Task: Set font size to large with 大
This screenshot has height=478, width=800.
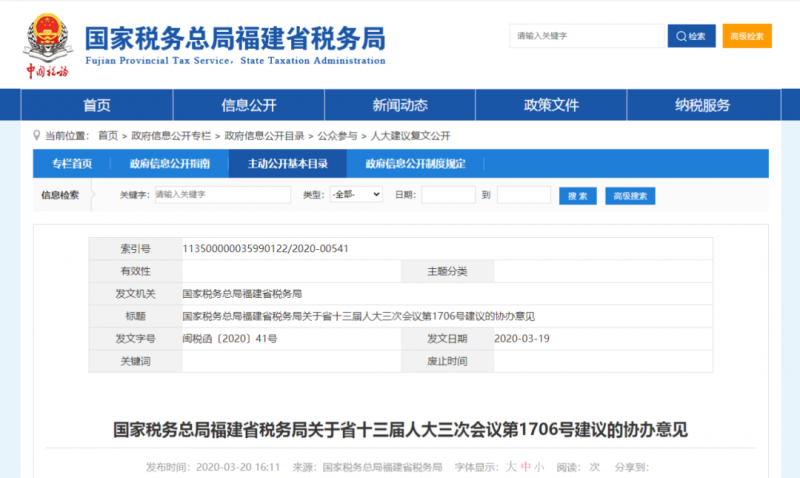Action: click(x=510, y=466)
